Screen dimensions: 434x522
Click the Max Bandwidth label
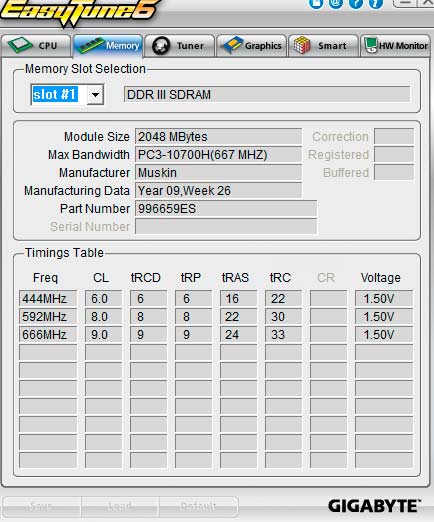(x=89, y=155)
